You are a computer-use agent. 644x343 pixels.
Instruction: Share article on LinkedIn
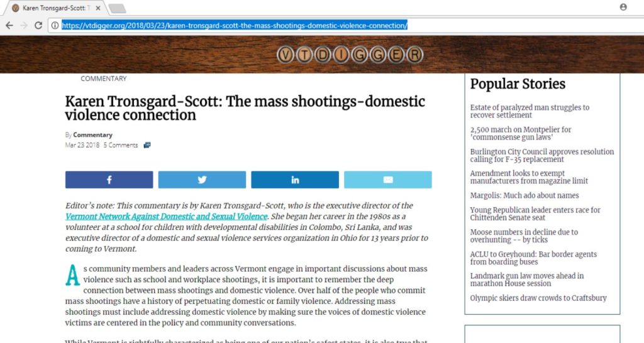[295, 180]
